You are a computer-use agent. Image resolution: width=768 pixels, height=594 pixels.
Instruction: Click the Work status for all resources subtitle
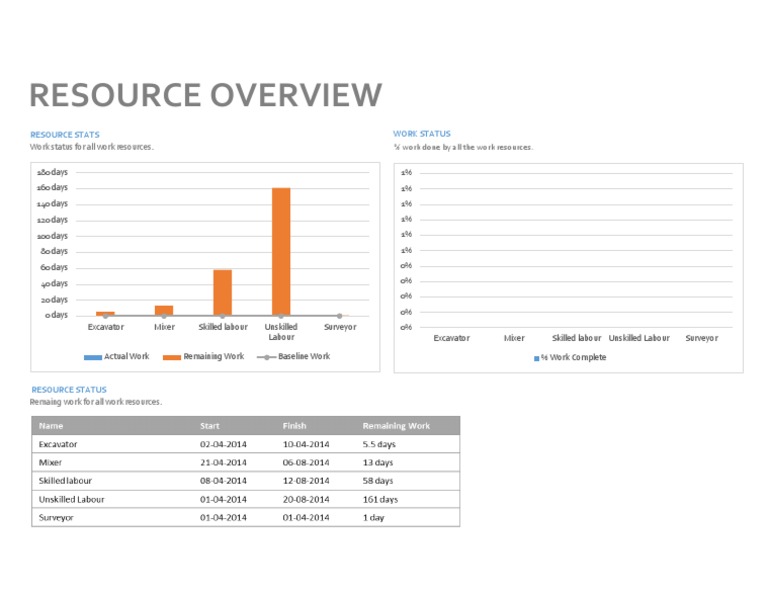point(92,147)
